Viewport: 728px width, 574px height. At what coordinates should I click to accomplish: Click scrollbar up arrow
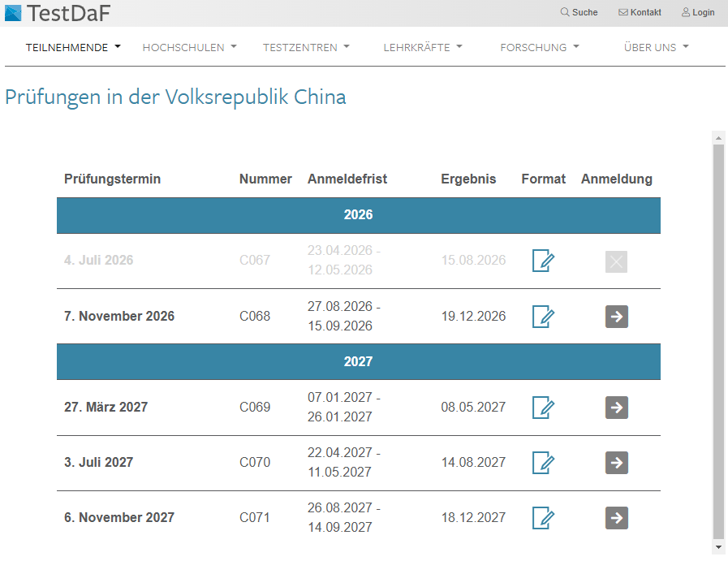pos(718,138)
